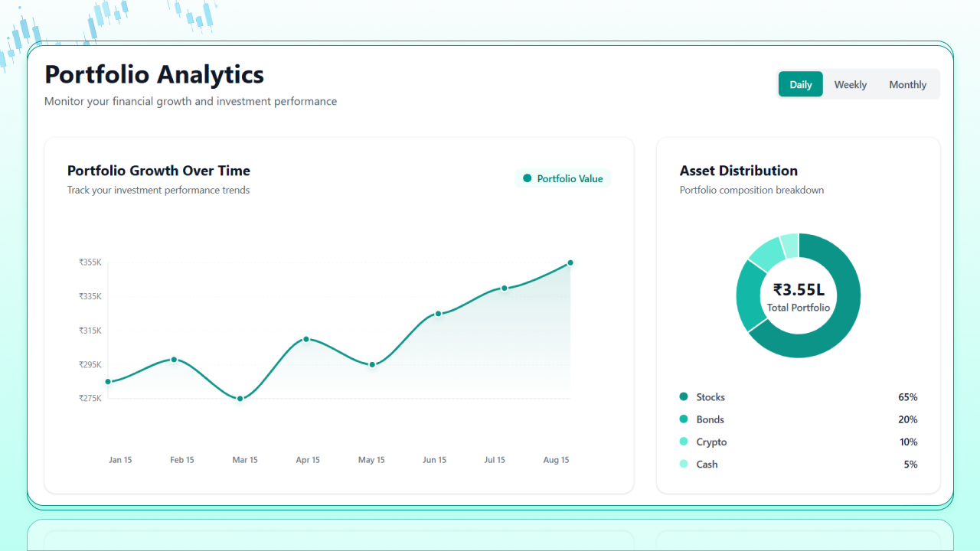The image size is (980, 551).
Task: Click the ₹275K y-axis label
Action: tap(90, 398)
